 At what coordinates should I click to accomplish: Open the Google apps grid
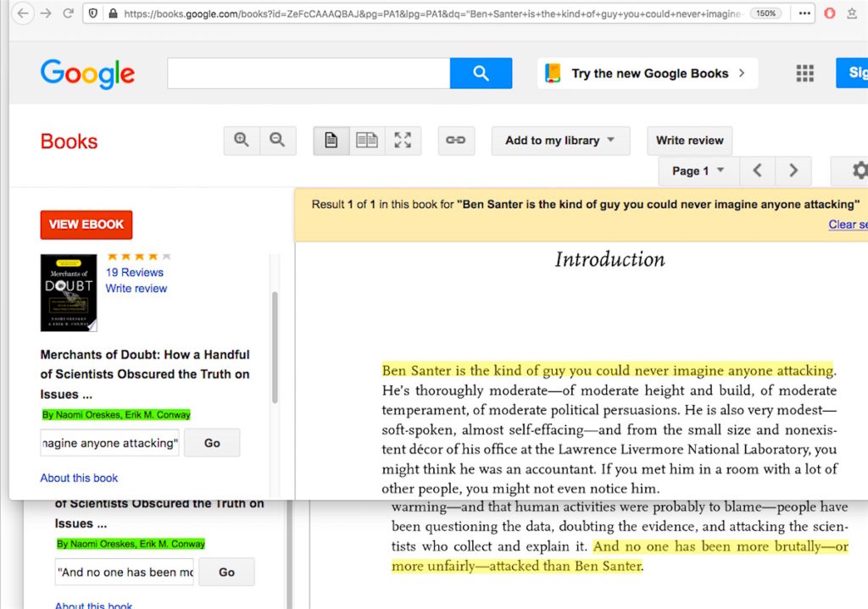tap(804, 74)
